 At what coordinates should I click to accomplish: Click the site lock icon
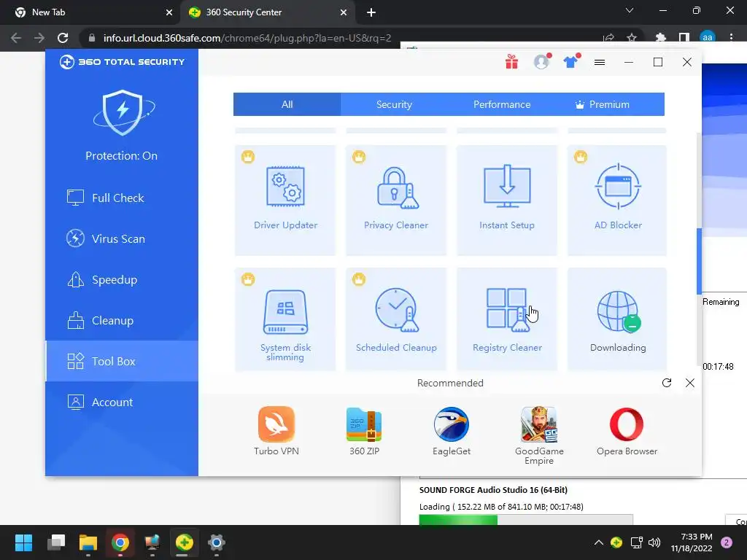(92, 38)
